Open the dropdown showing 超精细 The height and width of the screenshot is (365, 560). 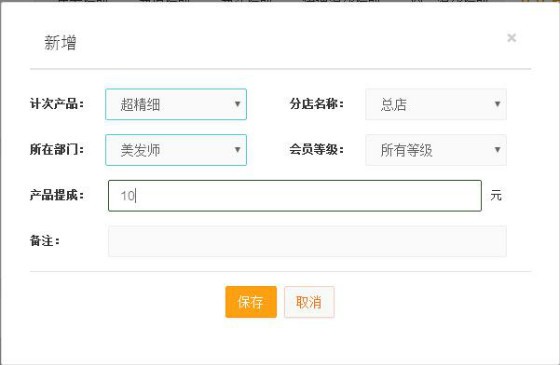point(176,104)
